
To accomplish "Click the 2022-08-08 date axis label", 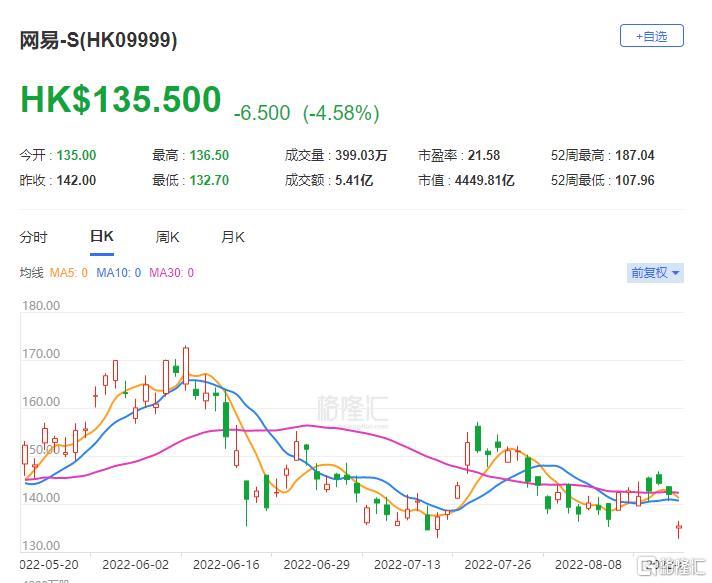I will 588,565.
